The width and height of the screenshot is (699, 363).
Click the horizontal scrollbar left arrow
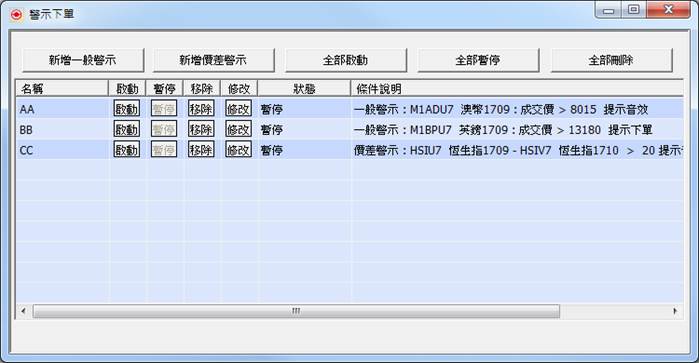(23, 311)
